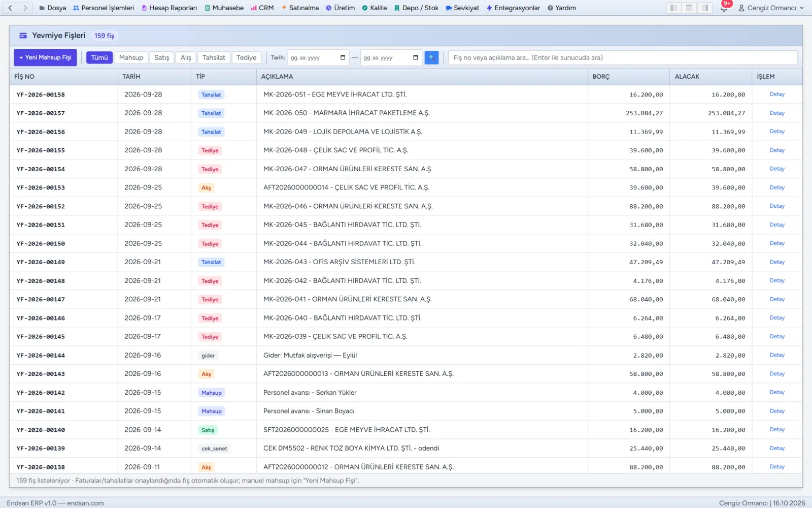Filter list by Alış type
The width and height of the screenshot is (812, 508).
click(186, 57)
